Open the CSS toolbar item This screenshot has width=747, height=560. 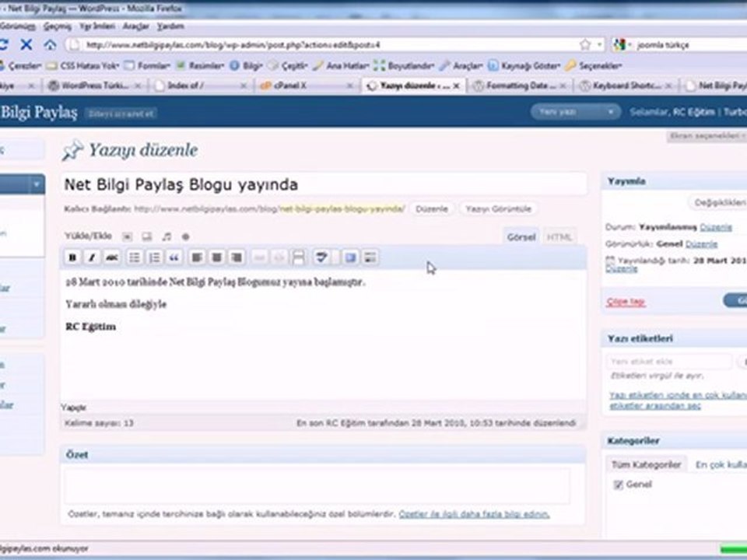83,65
